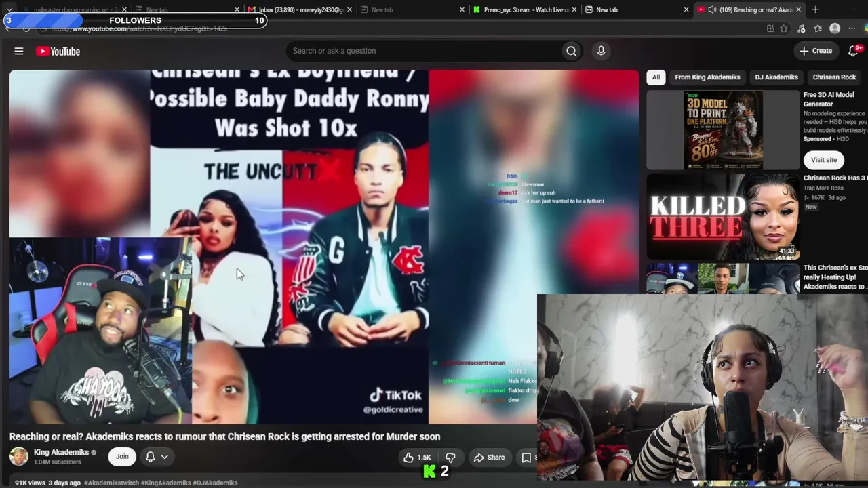
Task: Open the notifications bell showing 9+
Action: click(x=854, y=51)
